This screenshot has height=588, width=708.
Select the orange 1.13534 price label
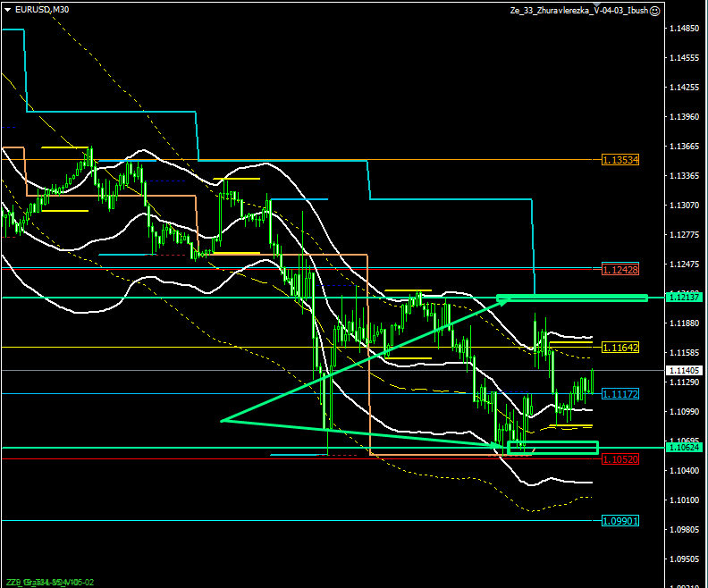[619, 160]
